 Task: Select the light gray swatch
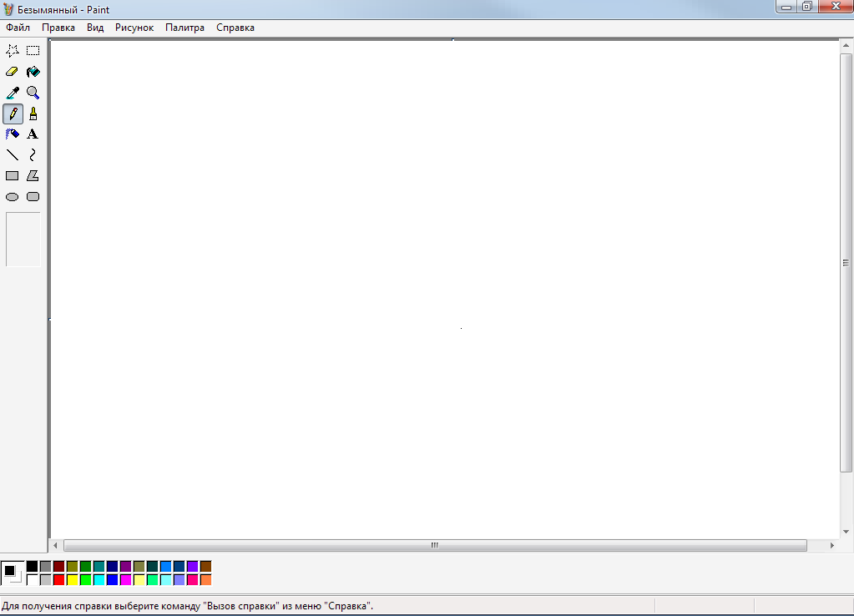pos(46,579)
